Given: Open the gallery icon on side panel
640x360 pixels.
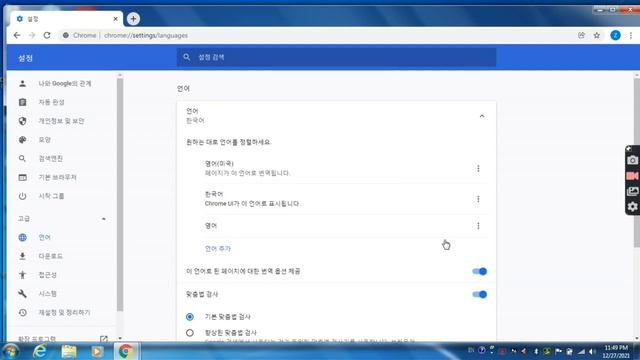Looking at the screenshot, I should click(632, 191).
